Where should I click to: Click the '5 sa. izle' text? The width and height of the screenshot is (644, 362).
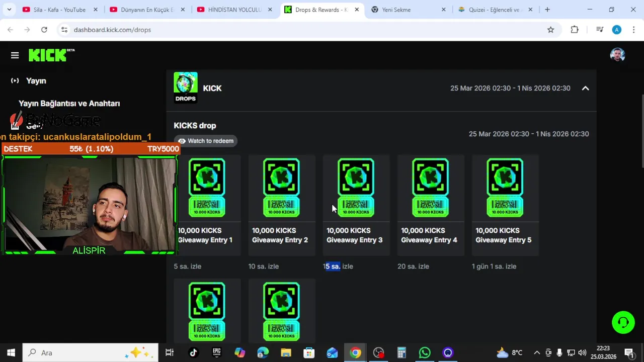(188, 266)
